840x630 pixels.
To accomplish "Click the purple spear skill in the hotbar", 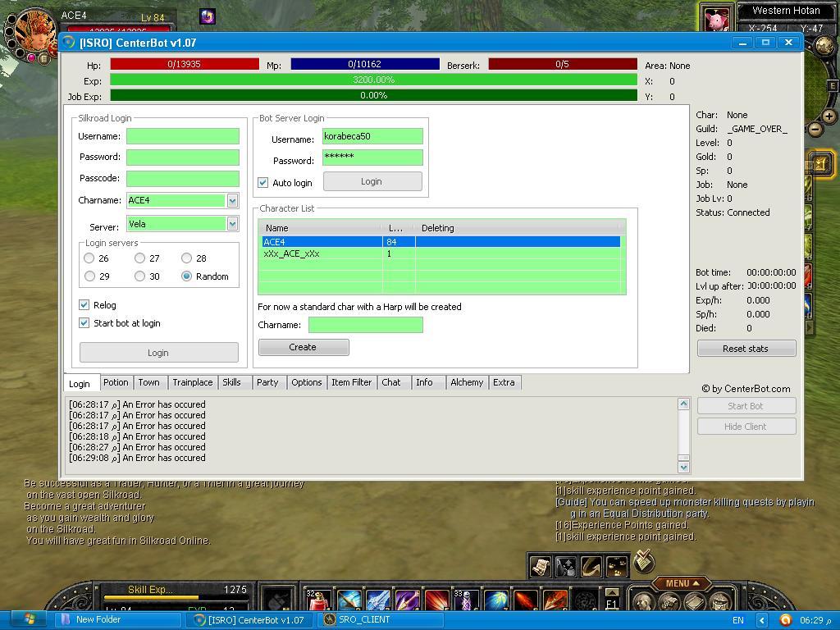I will [407, 600].
